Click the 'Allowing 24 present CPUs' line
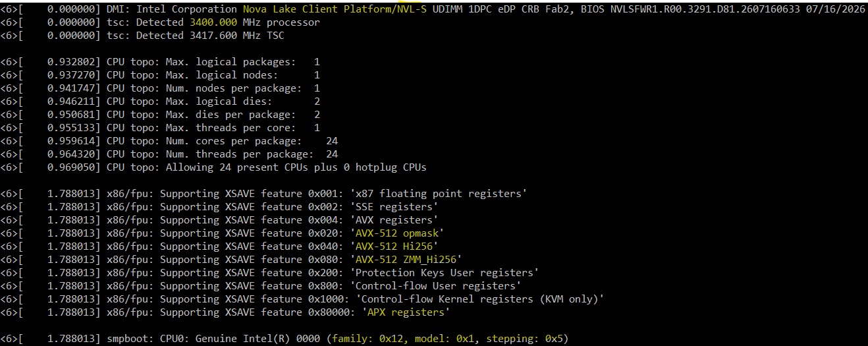The image size is (868, 346). click(213, 167)
